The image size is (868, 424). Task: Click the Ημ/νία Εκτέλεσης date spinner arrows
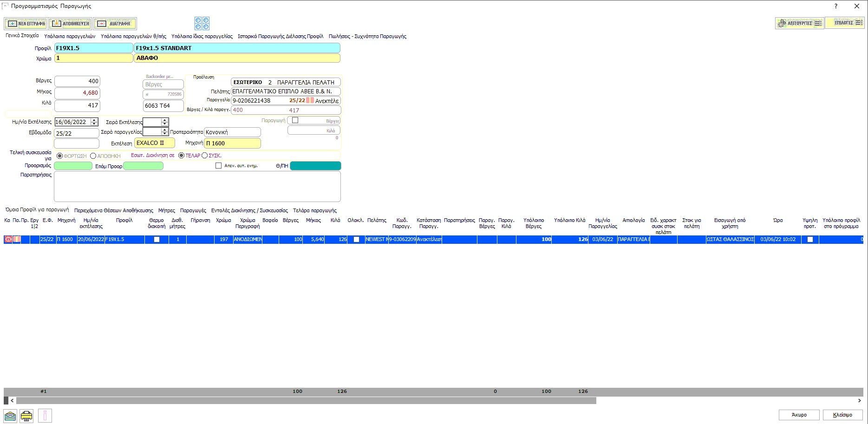tap(94, 122)
